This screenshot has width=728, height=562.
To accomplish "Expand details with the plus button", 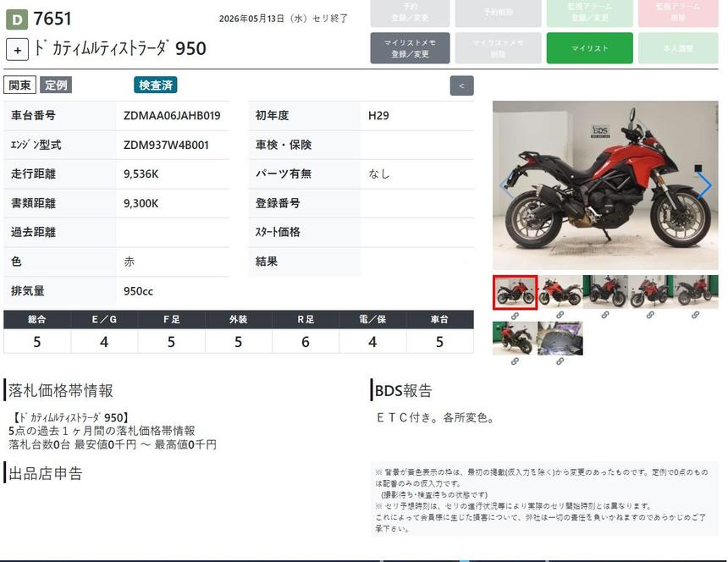I will click(x=17, y=50).
